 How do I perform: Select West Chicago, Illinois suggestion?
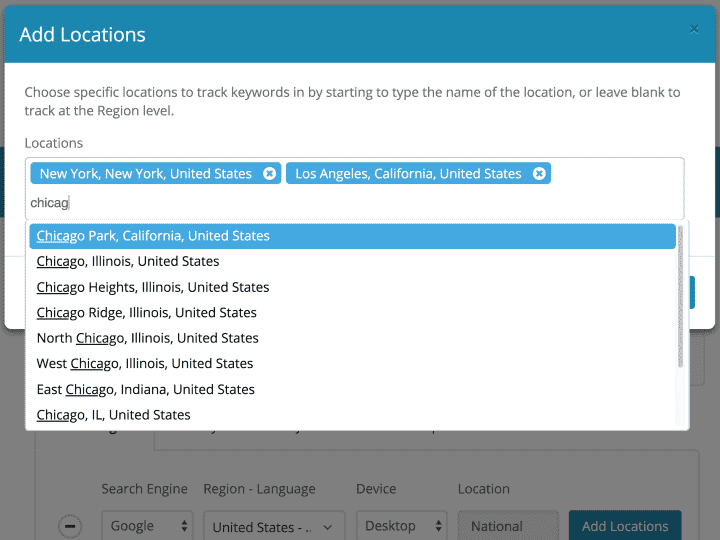[145, 364]
